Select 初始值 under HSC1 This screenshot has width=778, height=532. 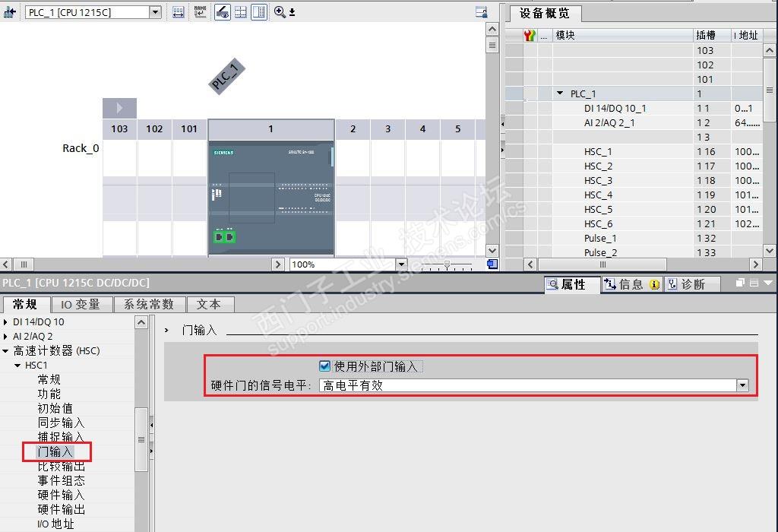click(x=55, y=408)
